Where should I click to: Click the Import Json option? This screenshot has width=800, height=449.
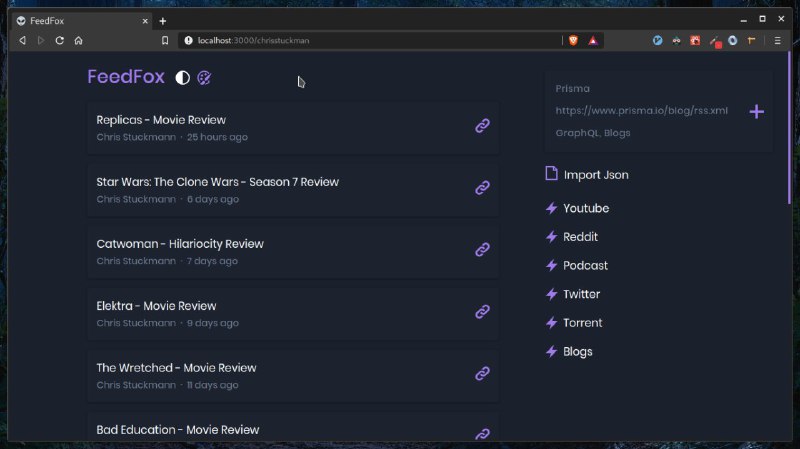(595, 175)
